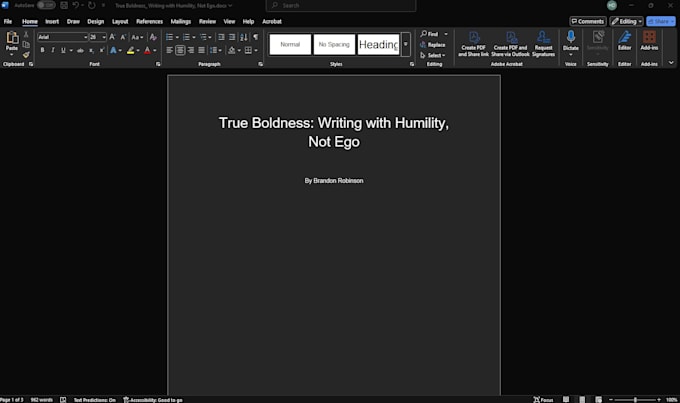Open the font color dropdown arrow

pos(155,50)
